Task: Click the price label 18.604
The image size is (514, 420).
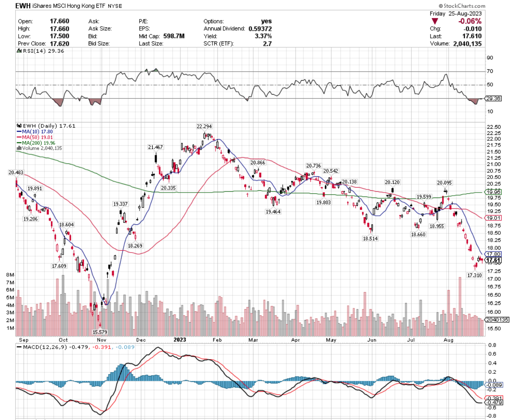Action: coord(66,225)
